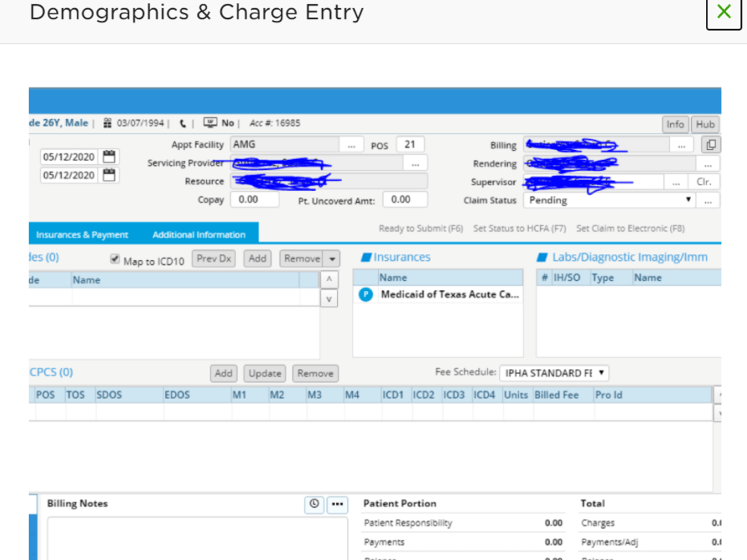Click Name column header in Insurances table
The image size is (747, 560).
(450, 278)
